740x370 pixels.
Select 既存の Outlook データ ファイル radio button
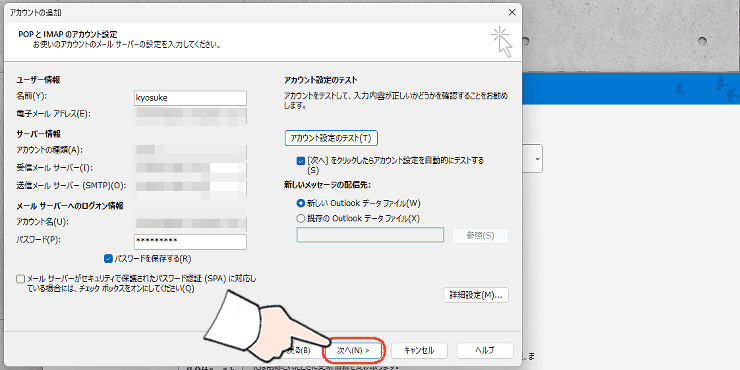pos(301,219)
